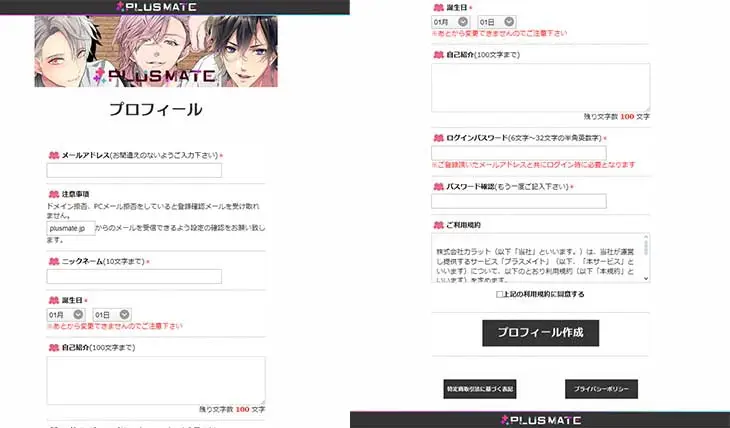The width and height of the screenshot is (730, 428).
Task: Click the icon beside ニックネーム label
Action: 54,261
